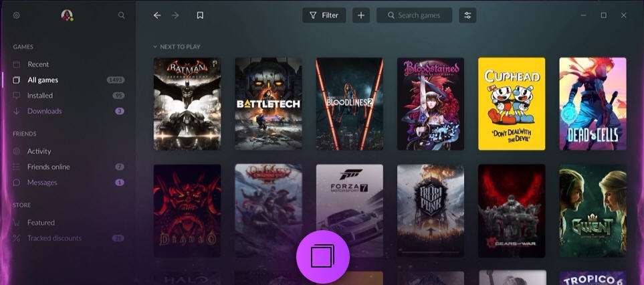Screen dimensions: 644x285
Task: Open the Cuphead game cover
Action: [x=512, y=104]
